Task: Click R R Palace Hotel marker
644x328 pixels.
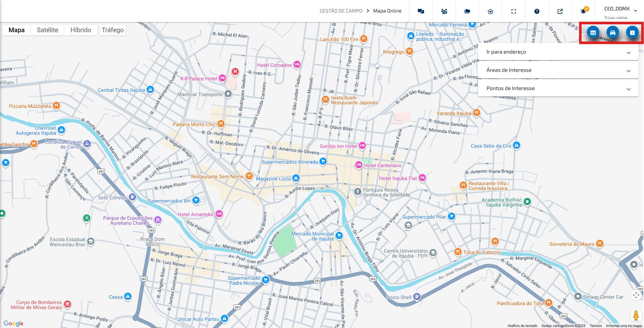Action: point(222,78)
